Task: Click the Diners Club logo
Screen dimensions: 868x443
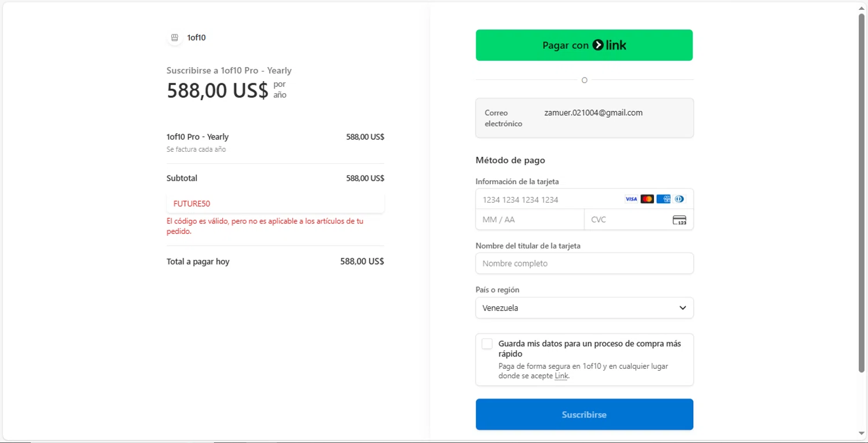Action: (x=679, y=199)
